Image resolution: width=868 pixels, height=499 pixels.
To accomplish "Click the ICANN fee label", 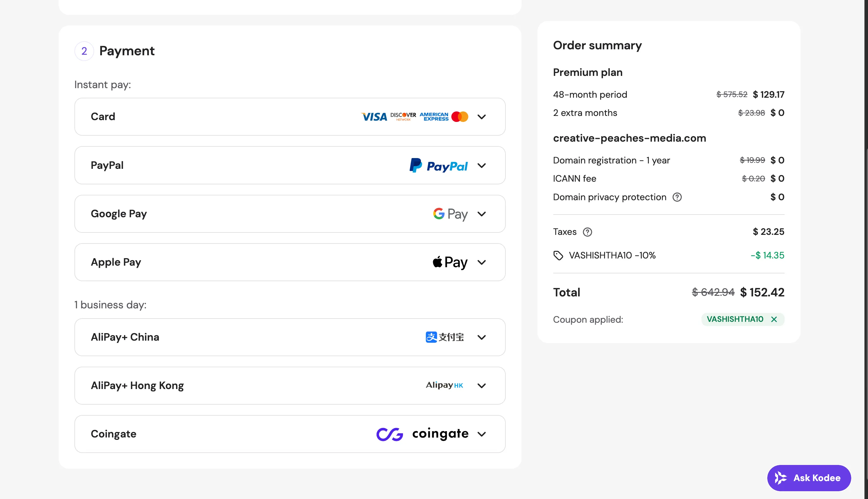I will point(574,179).
